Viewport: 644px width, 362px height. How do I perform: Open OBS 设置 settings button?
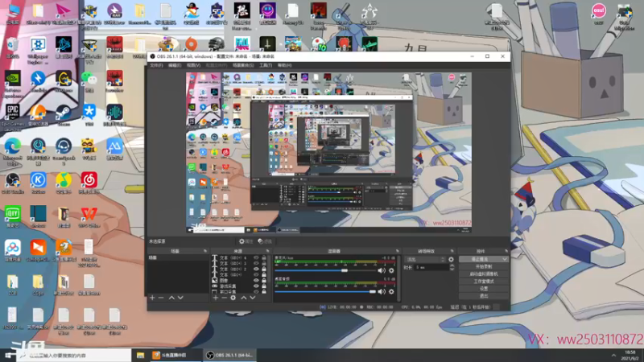pos(484,289)
